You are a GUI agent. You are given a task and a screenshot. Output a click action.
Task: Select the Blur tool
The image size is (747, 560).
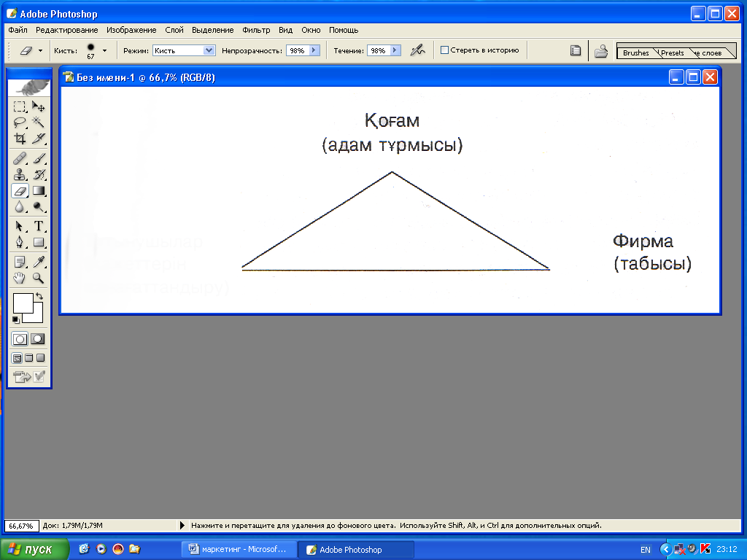click(x=20, y=207)
